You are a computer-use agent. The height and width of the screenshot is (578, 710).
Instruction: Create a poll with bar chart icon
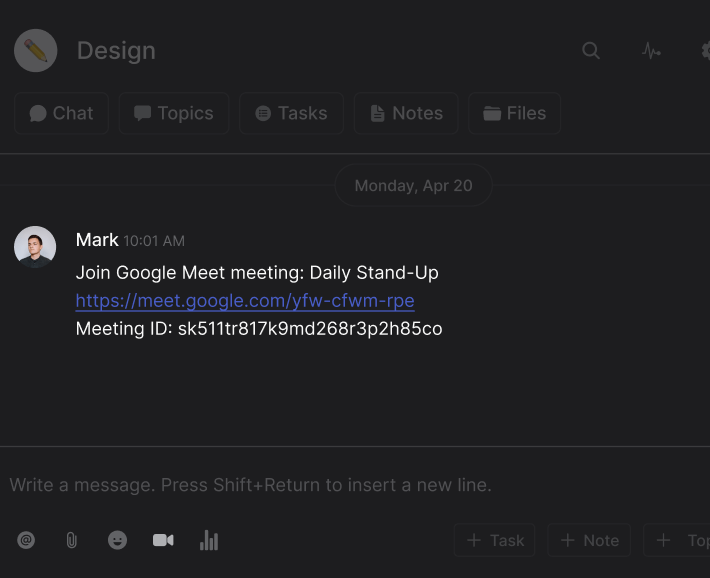209,540
